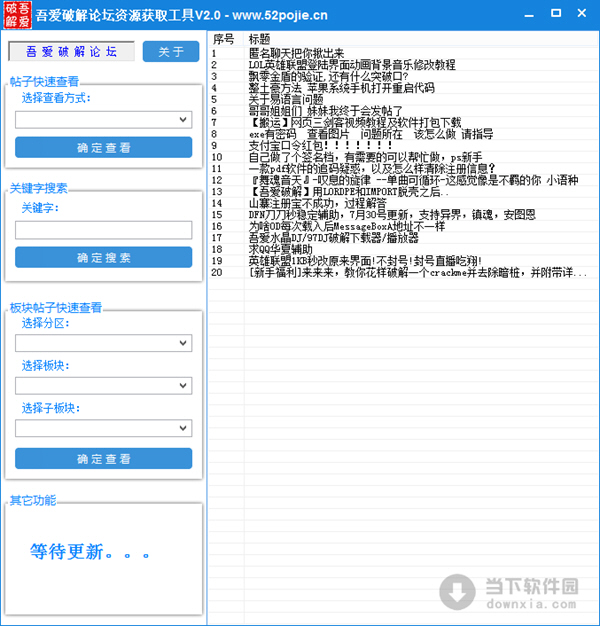
Task: Expand the 选择分区 dropdown
Action: pos(103,343)
